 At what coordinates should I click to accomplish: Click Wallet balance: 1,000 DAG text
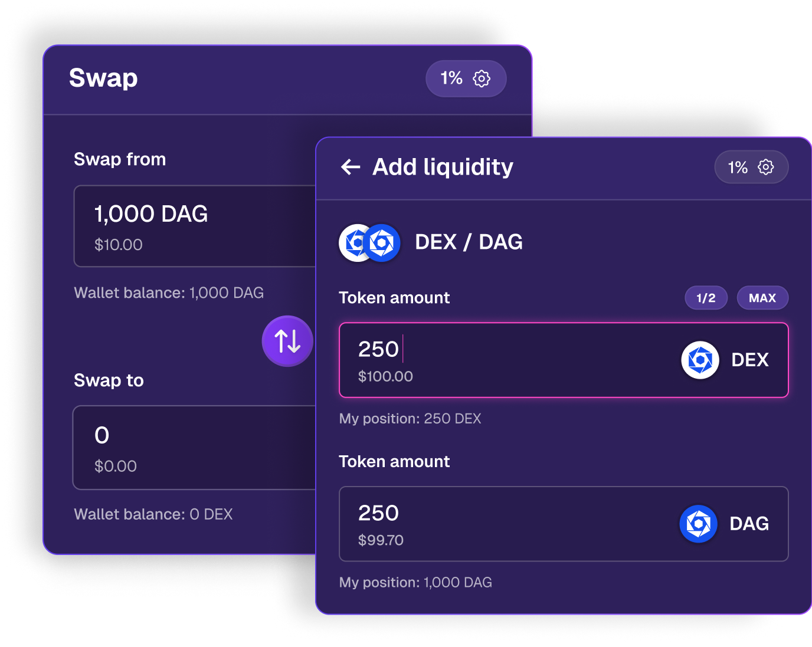coord(169,293)
